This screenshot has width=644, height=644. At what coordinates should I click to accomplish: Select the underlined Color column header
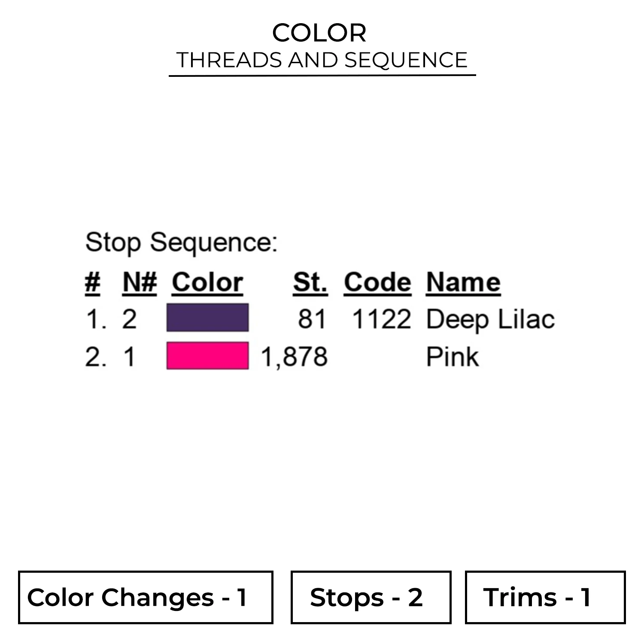[x=207, y=283]
